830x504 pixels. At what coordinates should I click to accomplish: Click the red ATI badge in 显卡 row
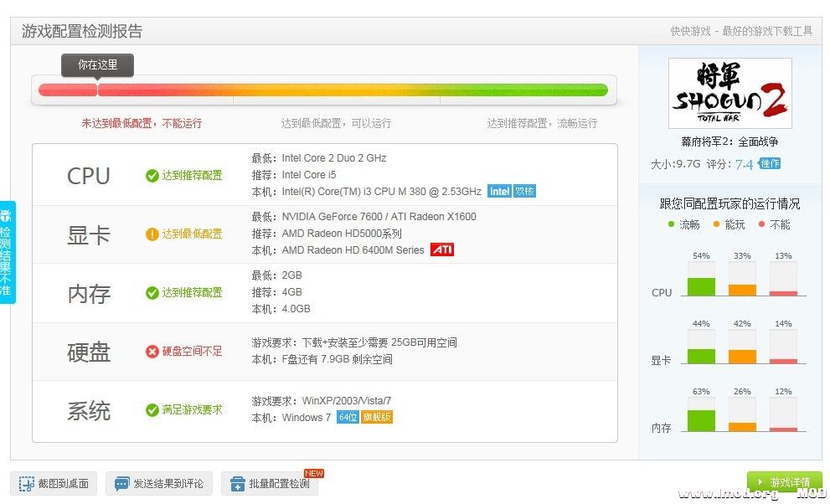[442, 249]
